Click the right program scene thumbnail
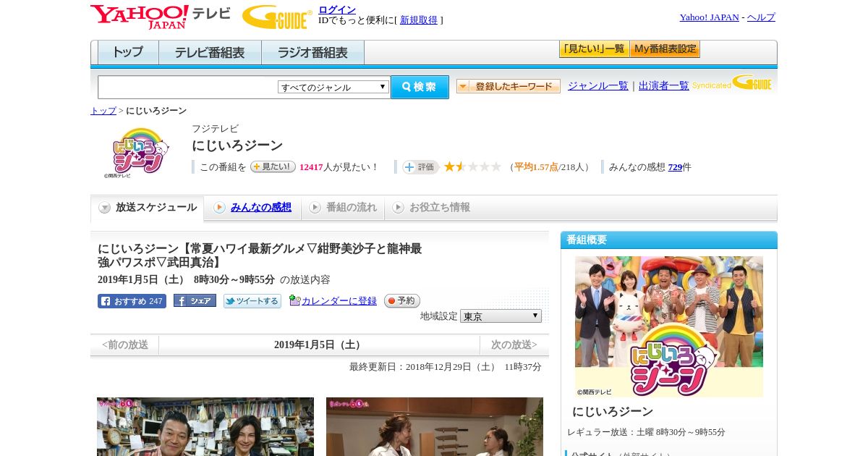 [x=435, y=426]
